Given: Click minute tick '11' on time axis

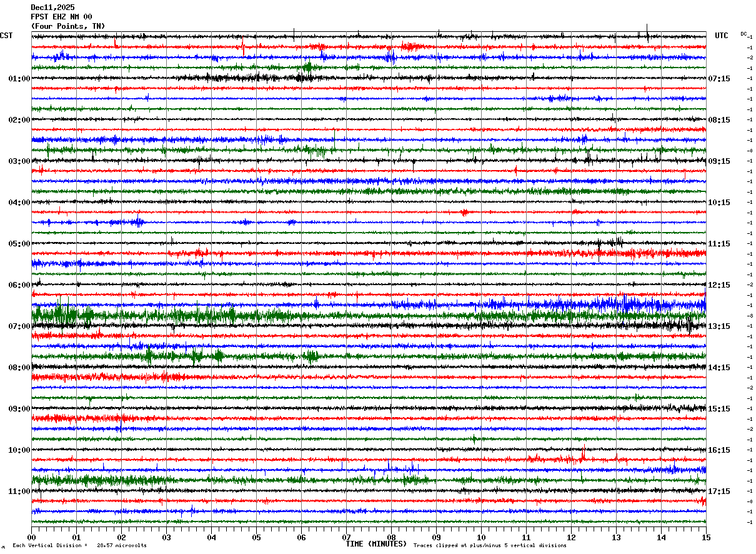Looking at the screenshot, I should (526, 537).
